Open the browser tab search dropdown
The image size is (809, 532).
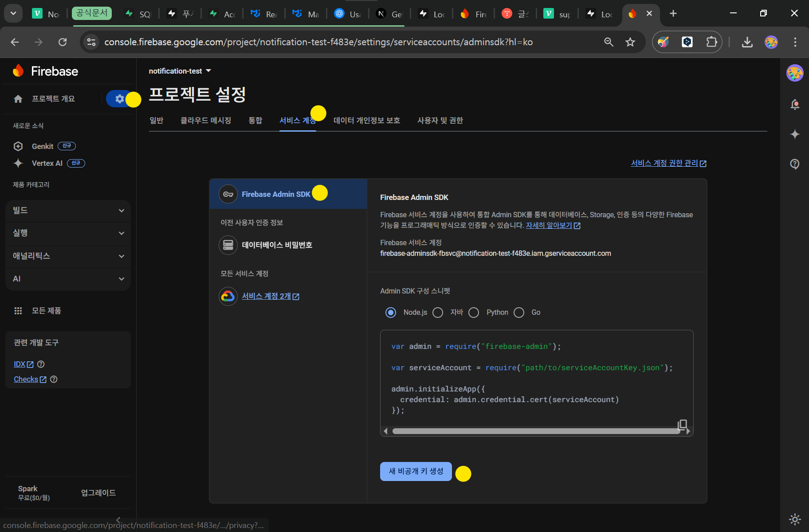pos(13,13)
